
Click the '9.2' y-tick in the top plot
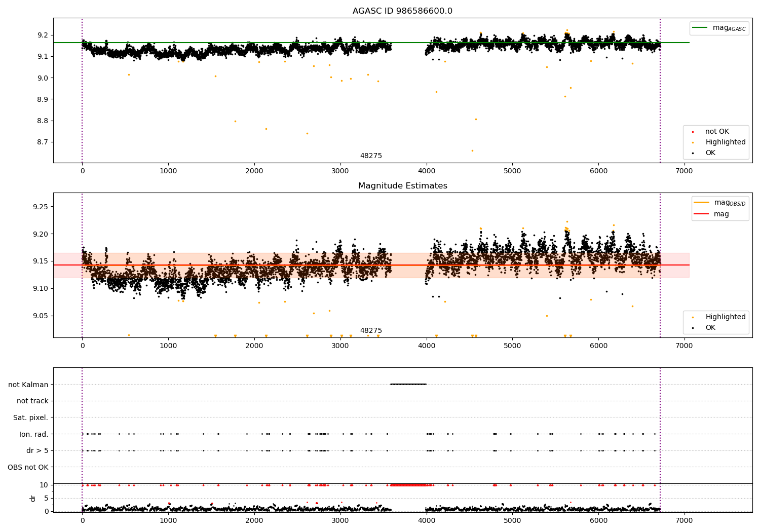[x=43, y=35]
